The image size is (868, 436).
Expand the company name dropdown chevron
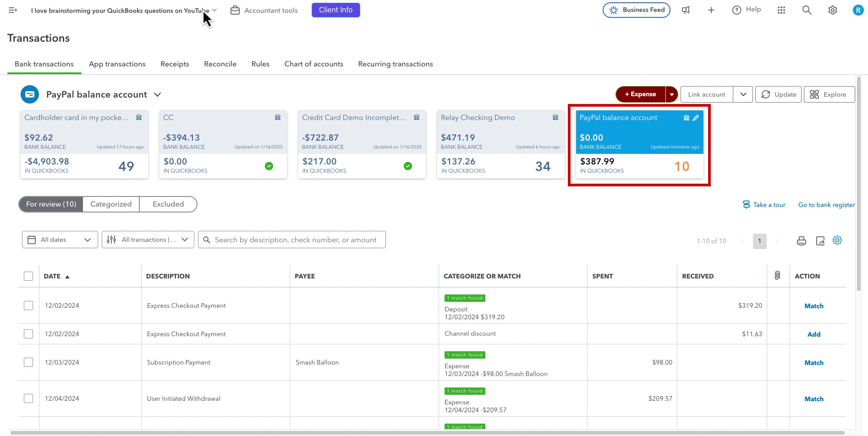coord(215,10)
